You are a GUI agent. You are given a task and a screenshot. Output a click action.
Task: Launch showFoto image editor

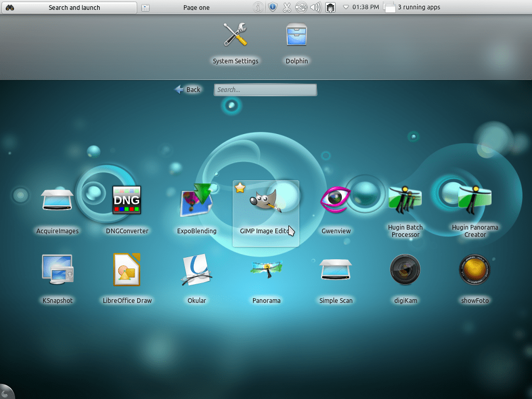click(x=475, y=280)
